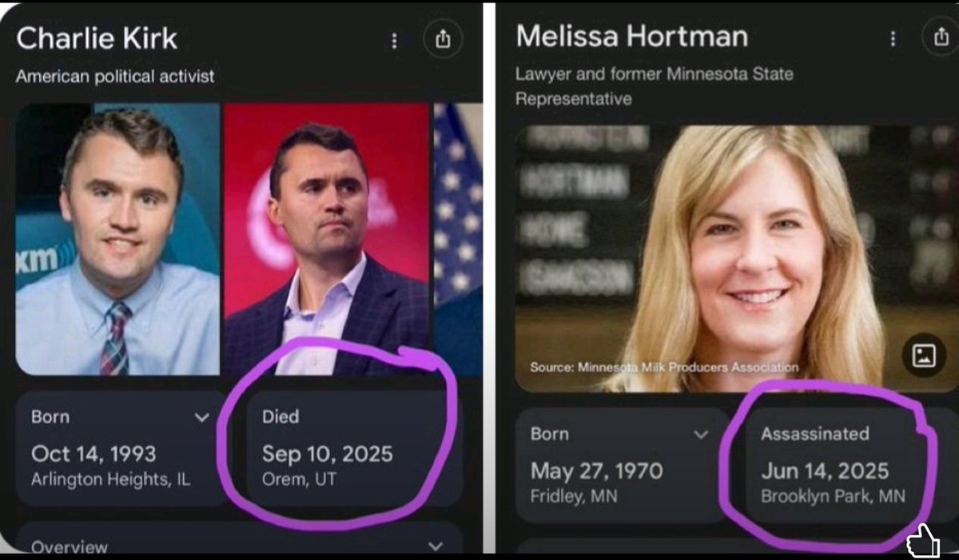This screenshot has width=959, height=560.
Task: Open Melissa Hortman portrait photo
Action: pyautogui.click(x=735, y=259)
